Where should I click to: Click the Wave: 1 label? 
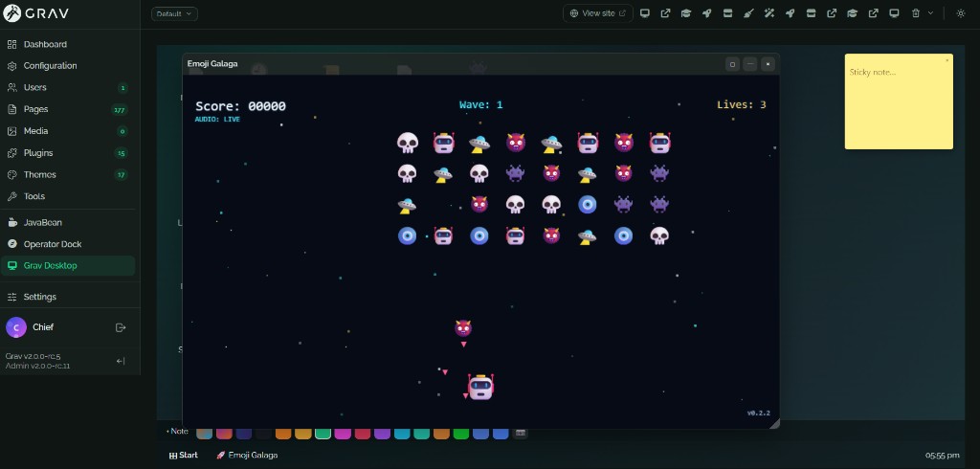coord(480,104)
